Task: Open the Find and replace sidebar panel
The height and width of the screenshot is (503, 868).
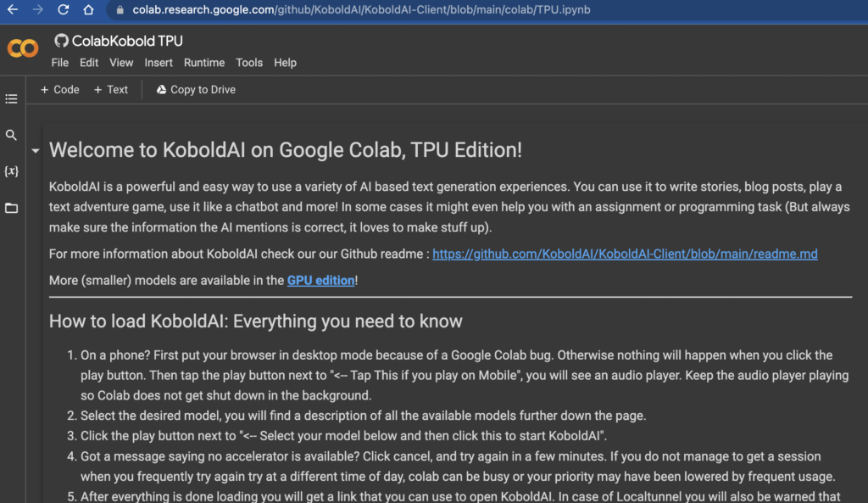Action: [11, 134]
